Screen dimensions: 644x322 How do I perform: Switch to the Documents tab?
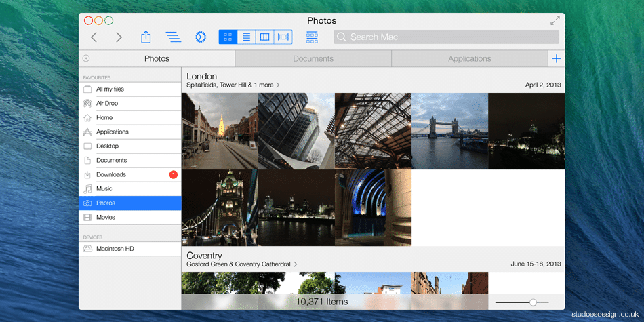[x=313, y=59]
